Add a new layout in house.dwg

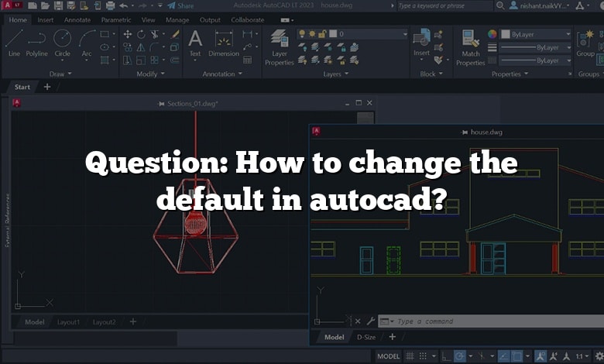point(392,337)
